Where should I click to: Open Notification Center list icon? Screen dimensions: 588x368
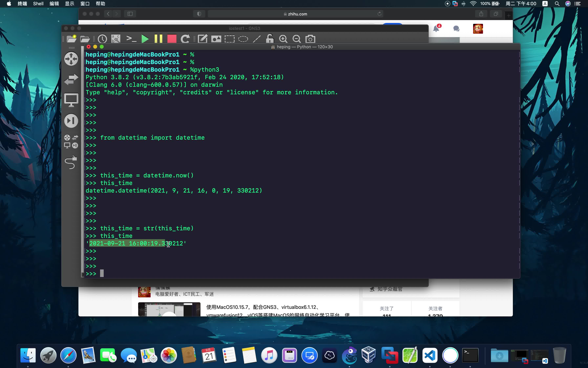point(577,4)
